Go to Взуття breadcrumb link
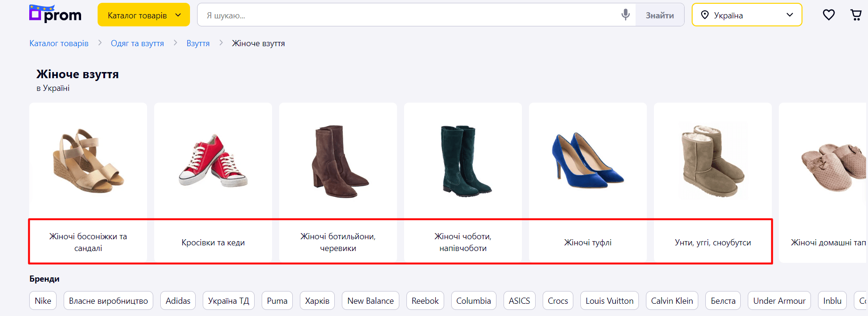 pyautogui.click(x=198, y=43)
